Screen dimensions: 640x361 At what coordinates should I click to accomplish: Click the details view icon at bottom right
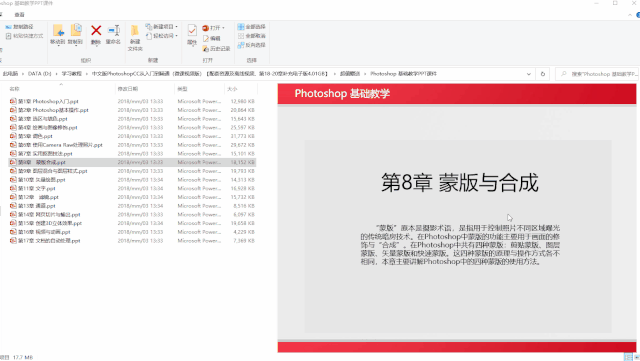[628, 357]
